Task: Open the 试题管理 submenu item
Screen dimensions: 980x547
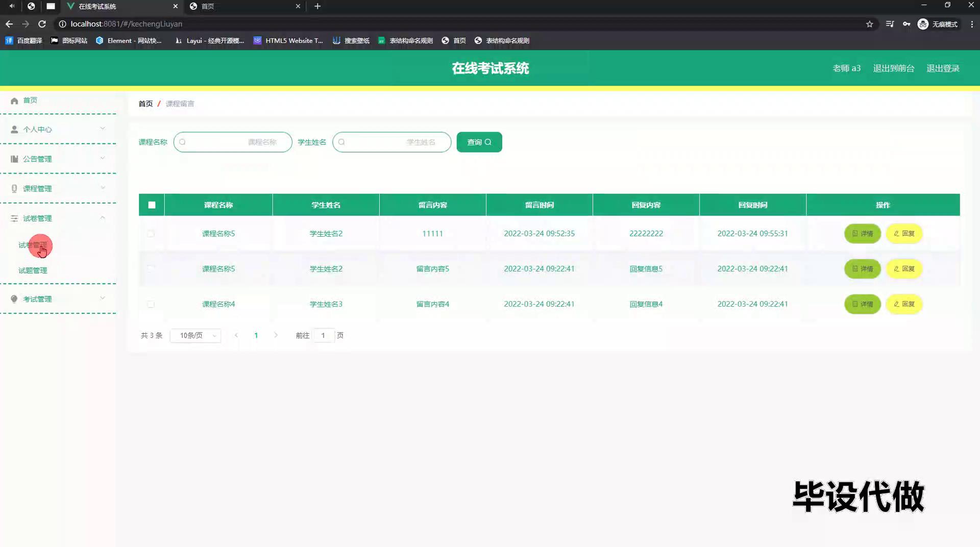Action: coord(33,270)
